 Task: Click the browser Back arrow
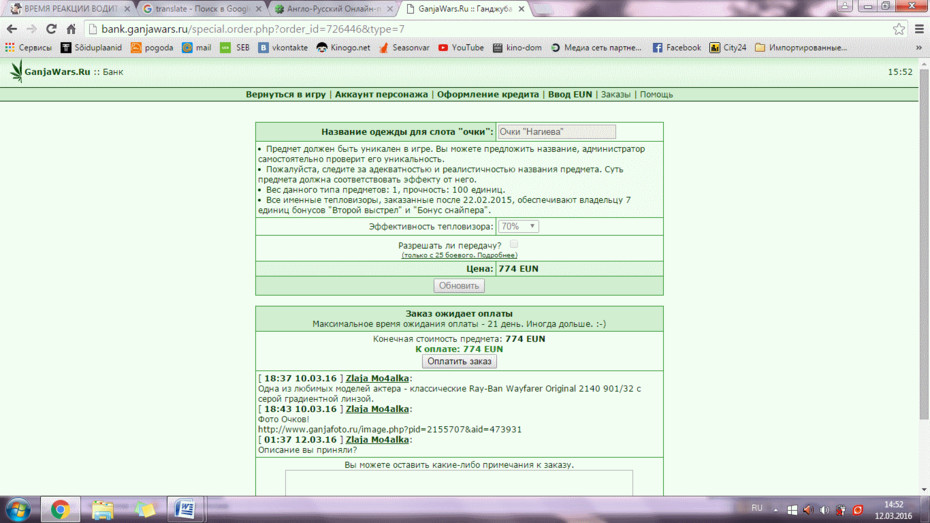pos(12,28)
